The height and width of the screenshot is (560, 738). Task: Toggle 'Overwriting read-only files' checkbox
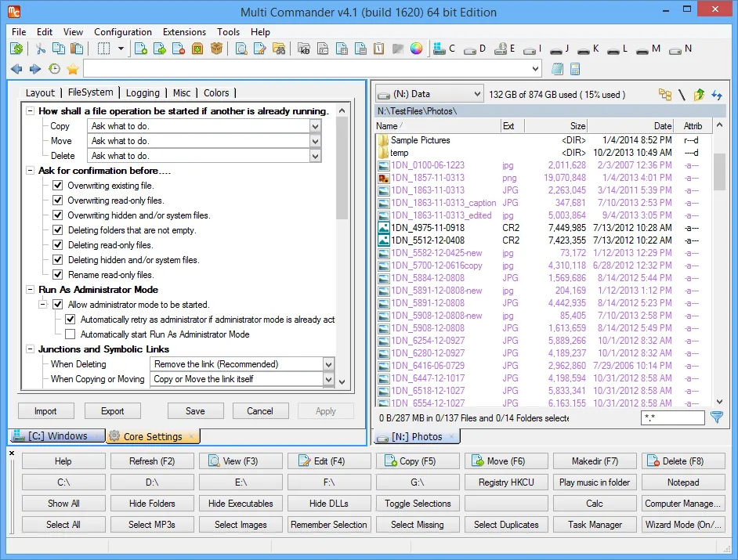[x=57, y=200]
